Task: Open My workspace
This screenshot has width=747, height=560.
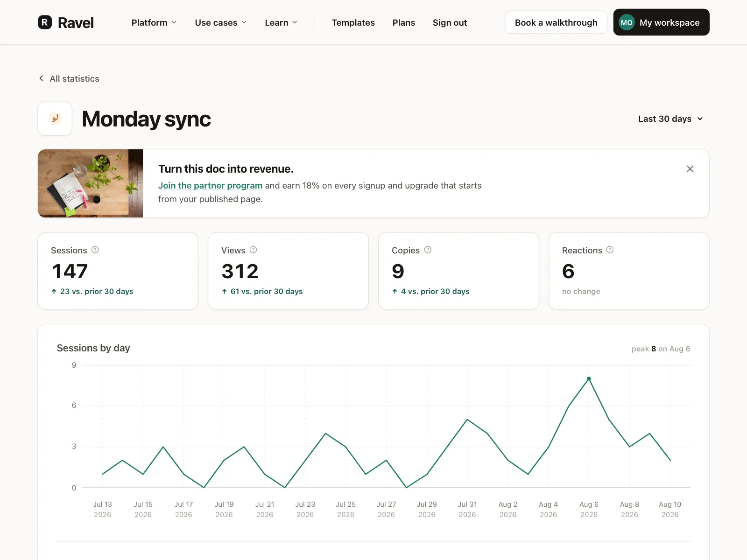Action: tap(661, 22)
